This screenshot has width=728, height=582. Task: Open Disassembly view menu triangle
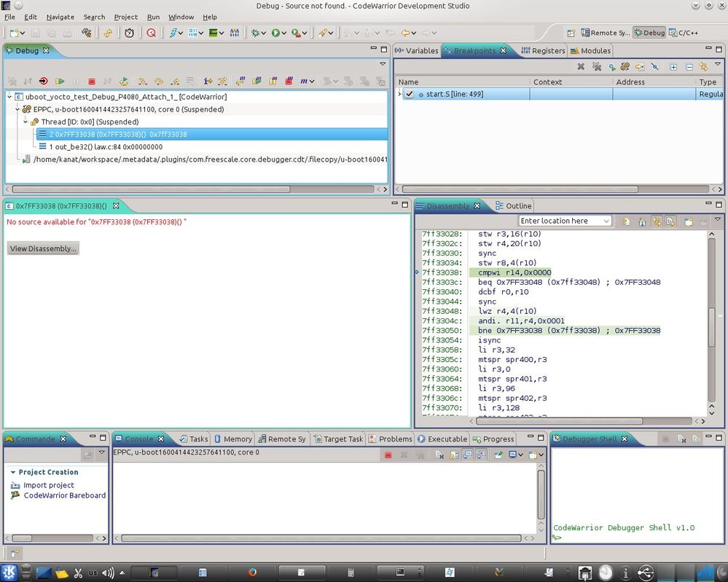click(x=718, y=219)
